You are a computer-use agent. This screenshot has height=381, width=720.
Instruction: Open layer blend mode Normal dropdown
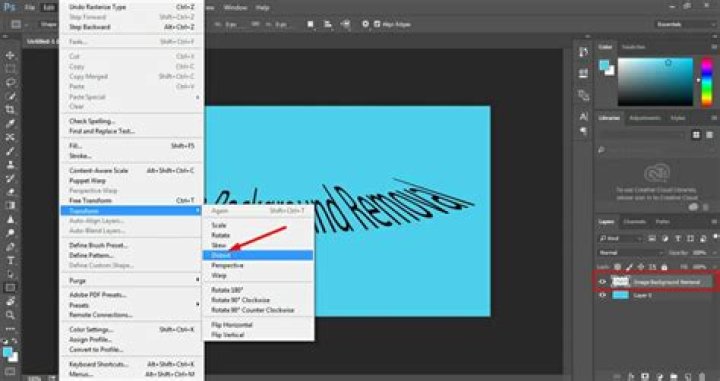click(x=630, y=253)
